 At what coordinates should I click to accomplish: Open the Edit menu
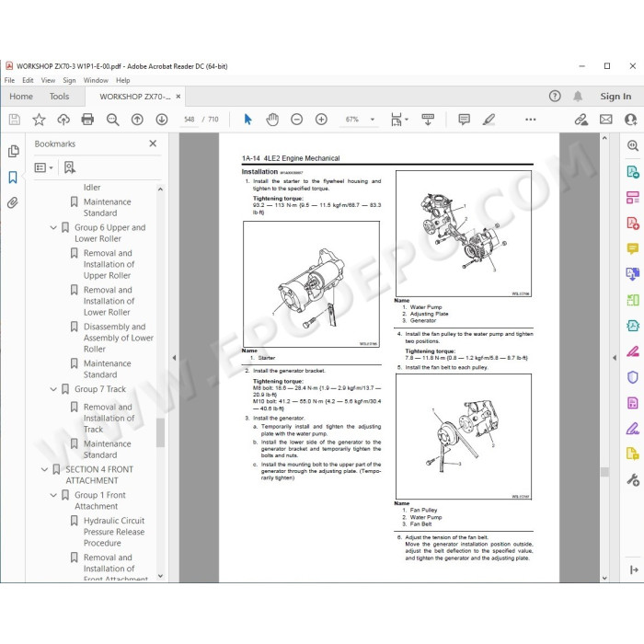[28, 80]
